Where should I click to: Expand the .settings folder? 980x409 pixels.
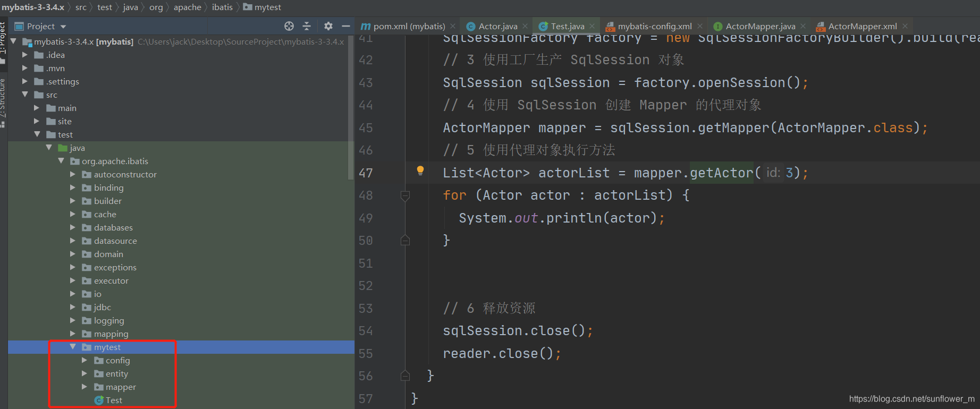[24, 81]
